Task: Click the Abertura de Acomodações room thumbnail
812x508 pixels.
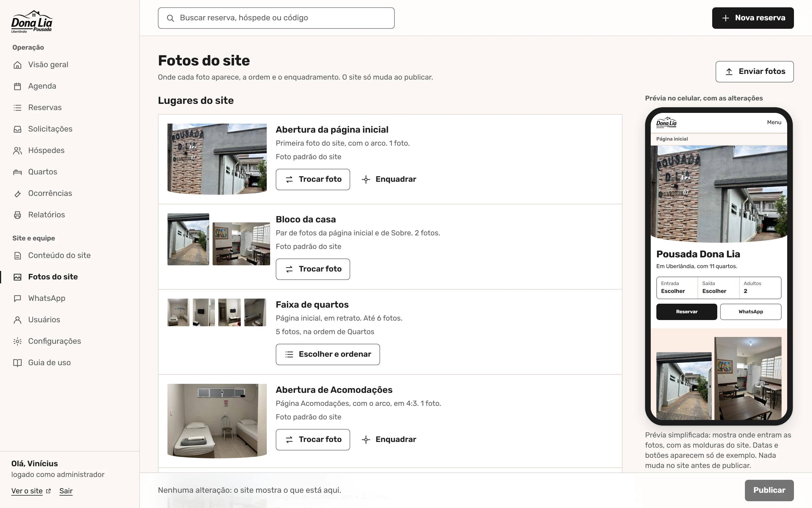Action: pos(217,421)
